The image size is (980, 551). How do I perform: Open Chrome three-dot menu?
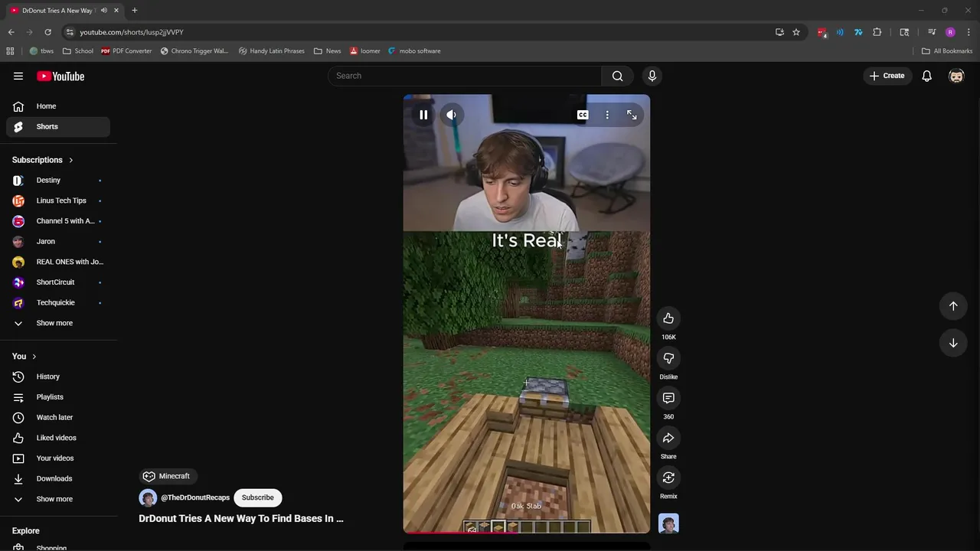click(x=969, y=32)
